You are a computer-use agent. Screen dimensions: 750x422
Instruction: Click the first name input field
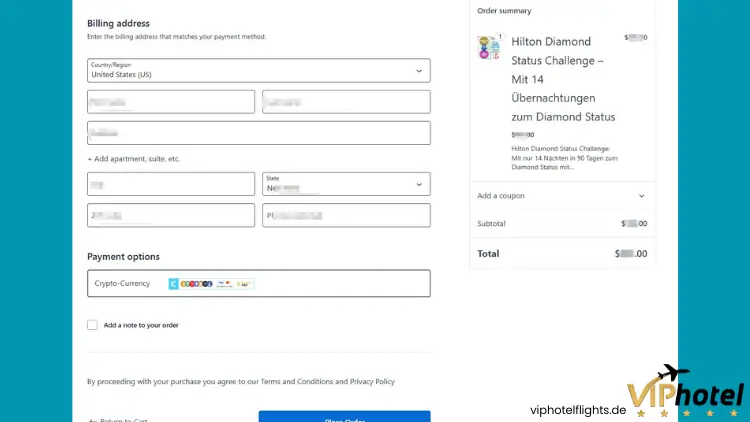[x=170, y=102]
